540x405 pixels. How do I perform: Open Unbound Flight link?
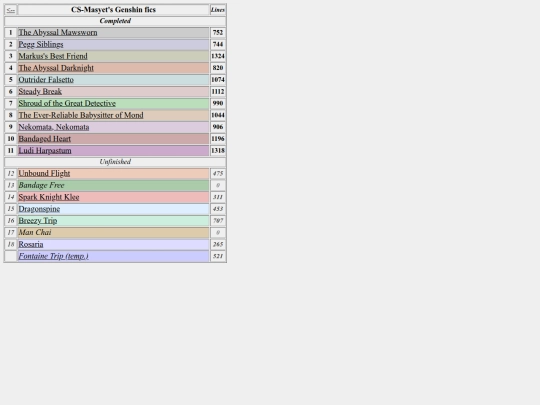(44, 173)
